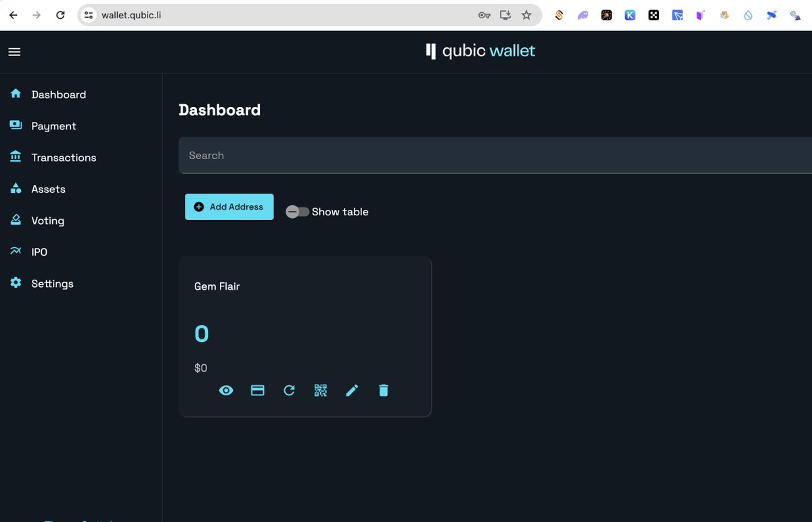Bookmark this page with the star icon
Image resolution: width=812 pixels, height=522 pixels.
[x=526, y=15]
